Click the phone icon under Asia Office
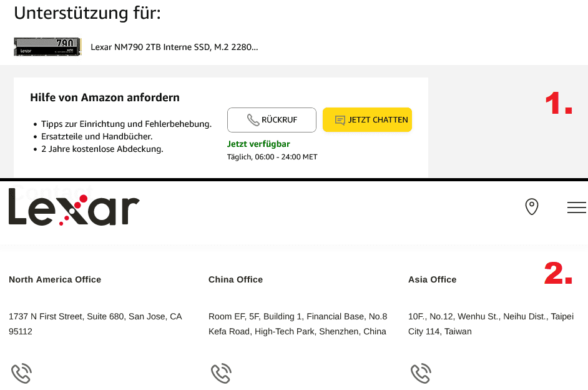The height and width of the screenshot is (390, 588). pyautogui.click(x=421, y=374)
